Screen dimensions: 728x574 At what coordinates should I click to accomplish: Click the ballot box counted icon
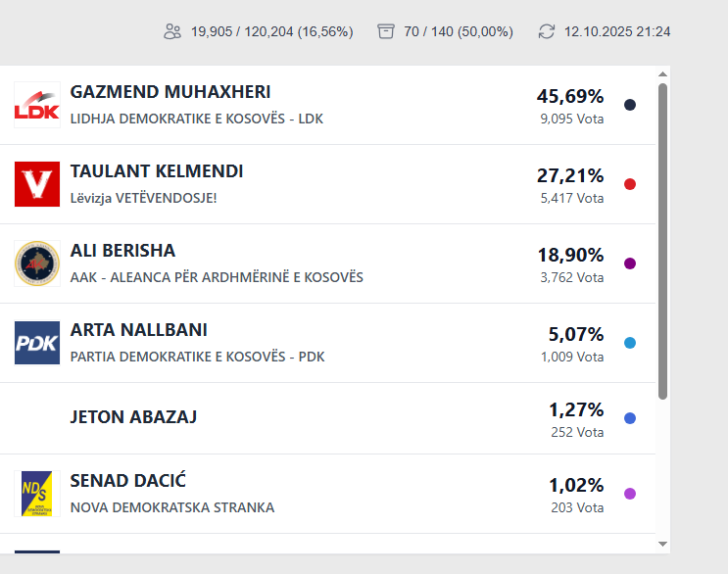click(x=386, y=31)
